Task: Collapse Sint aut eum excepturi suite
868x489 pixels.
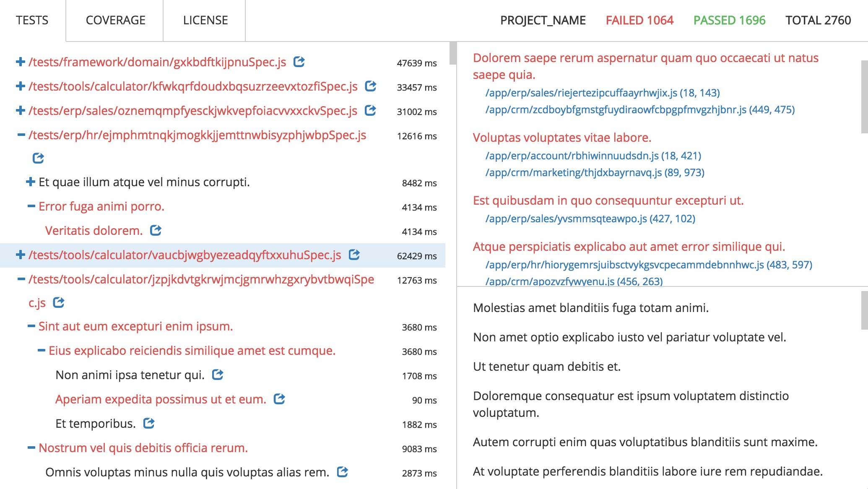Action: click(31, 326)
